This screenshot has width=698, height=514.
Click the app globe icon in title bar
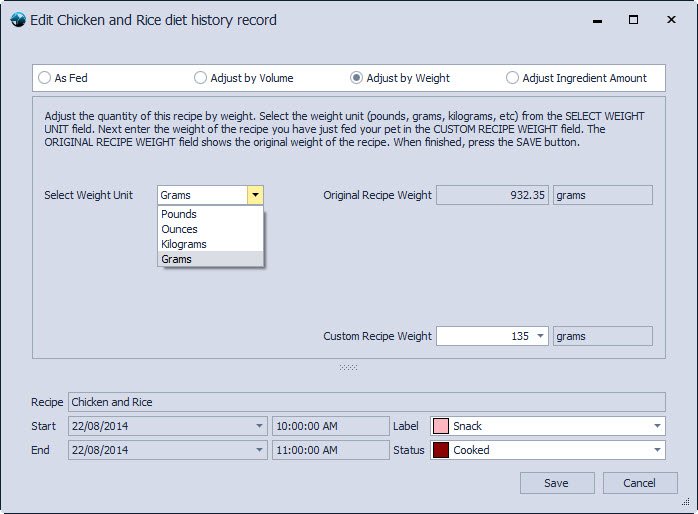[17, 20]
